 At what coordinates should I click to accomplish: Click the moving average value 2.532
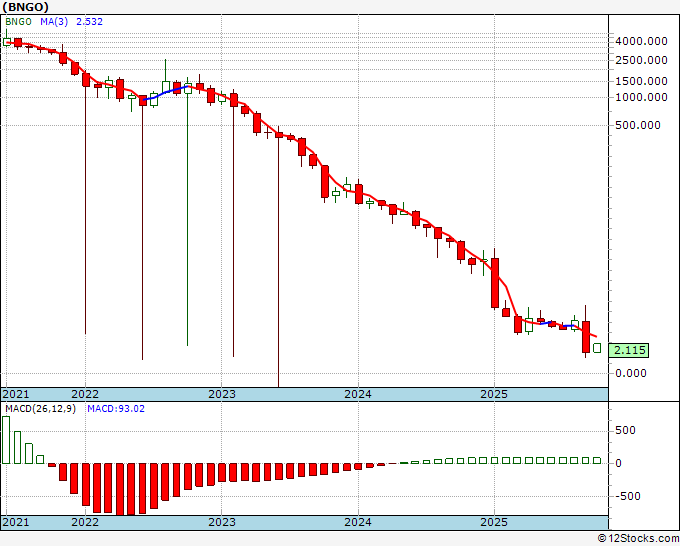(x=89, y=22)
